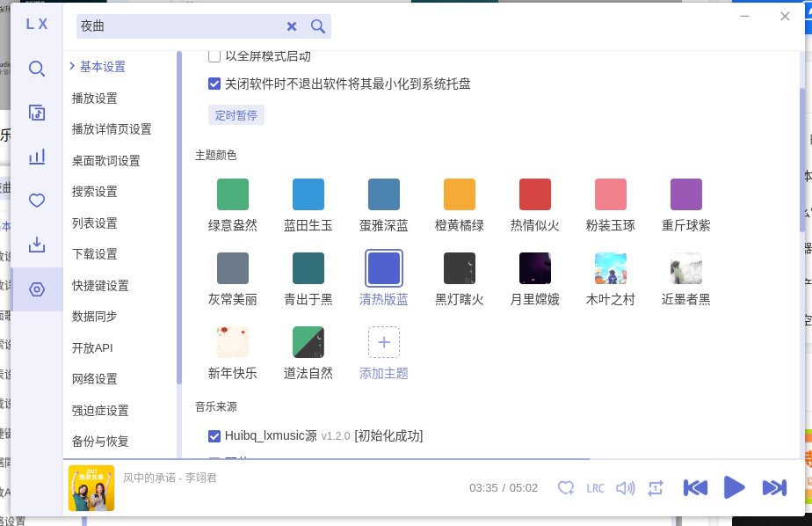Change the playback loop mode icon
812x526 pixels.
click(656, 487)
